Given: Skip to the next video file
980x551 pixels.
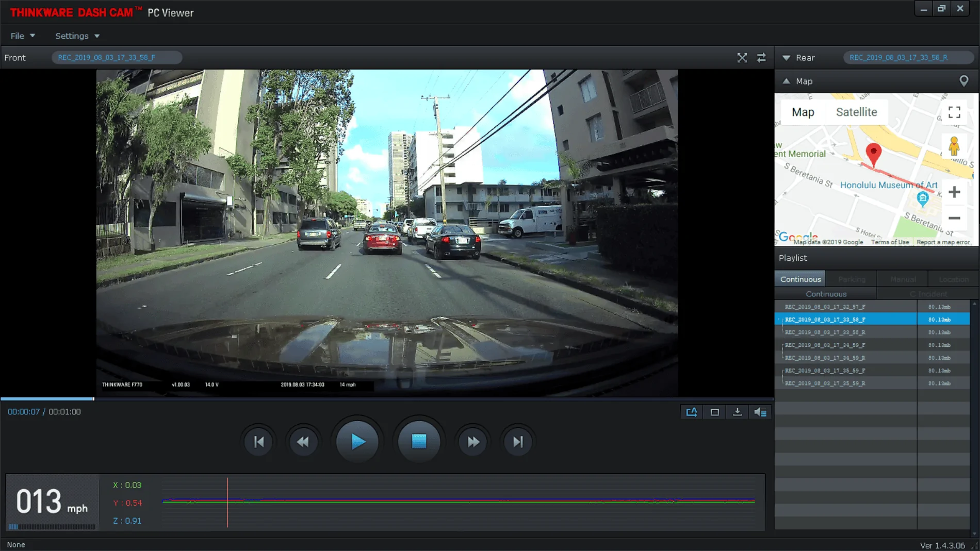Looking at the screenshot, I should pos(518,442).
